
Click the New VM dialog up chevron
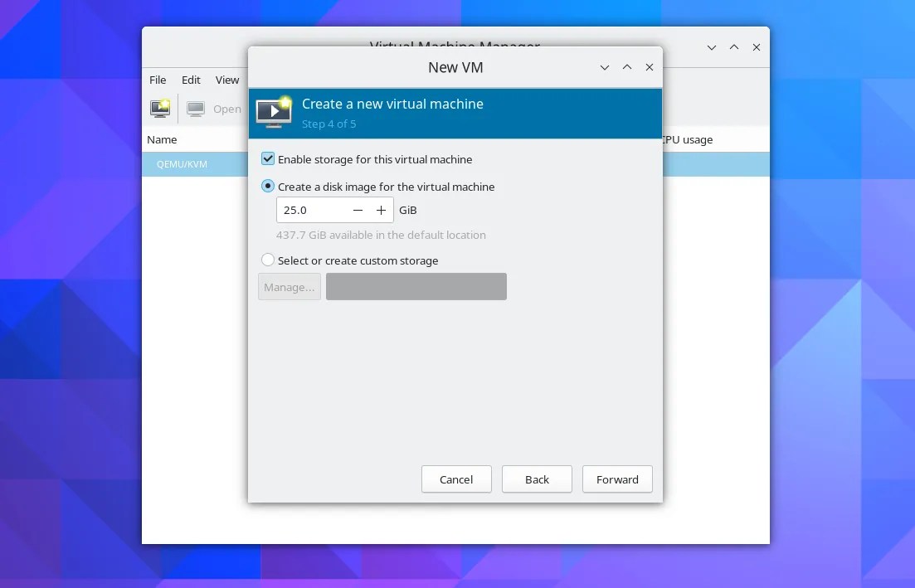coord(627,67)
